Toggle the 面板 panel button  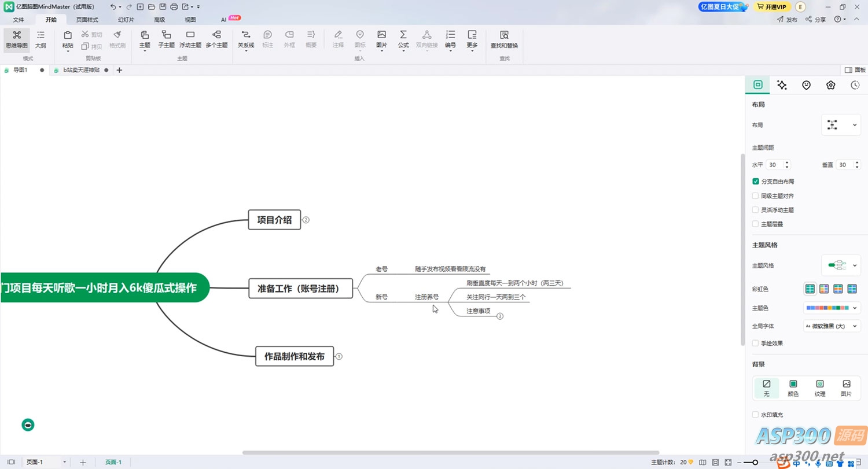pos(855,70)
